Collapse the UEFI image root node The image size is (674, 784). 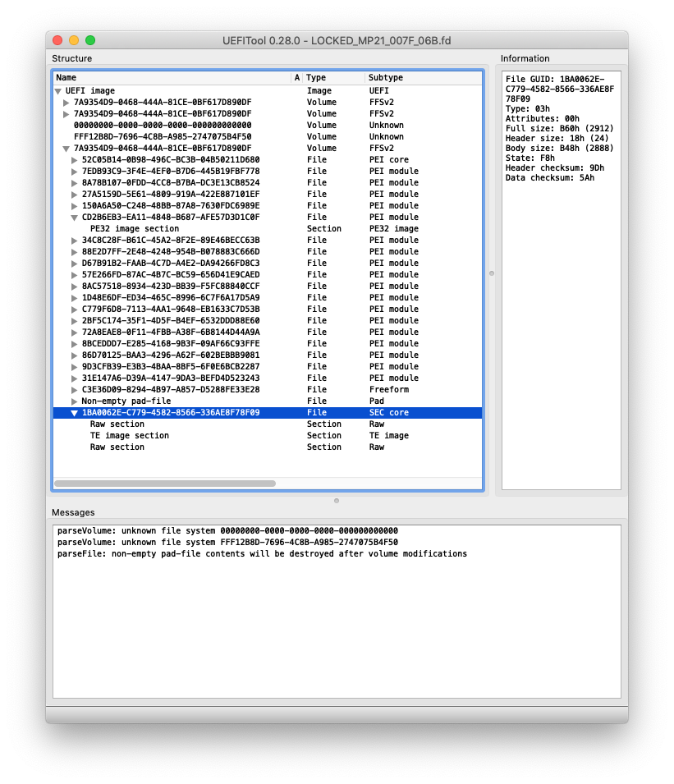pyautogui.click(x=58, y=91)
